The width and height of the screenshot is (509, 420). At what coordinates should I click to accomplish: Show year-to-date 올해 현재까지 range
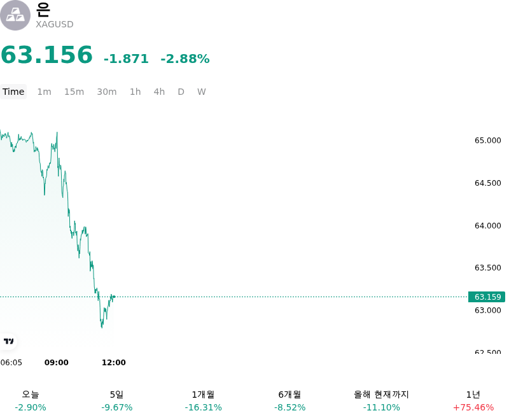click(381, 400)
